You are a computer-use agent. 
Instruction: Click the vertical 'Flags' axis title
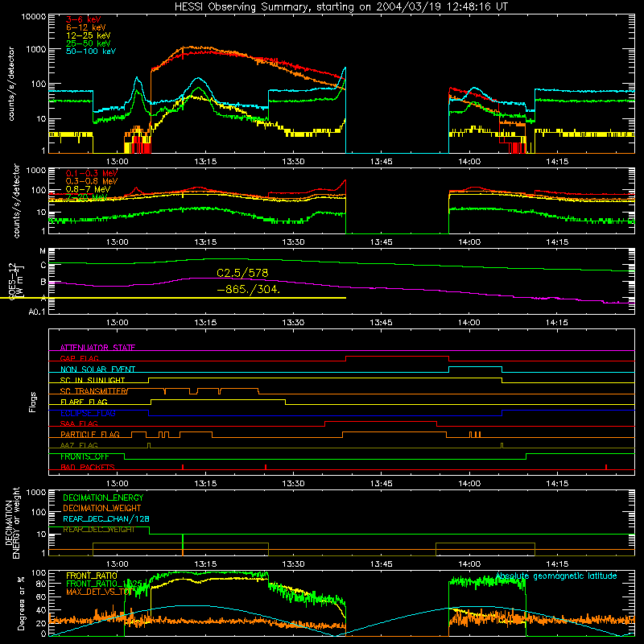(x=33, y=402)
